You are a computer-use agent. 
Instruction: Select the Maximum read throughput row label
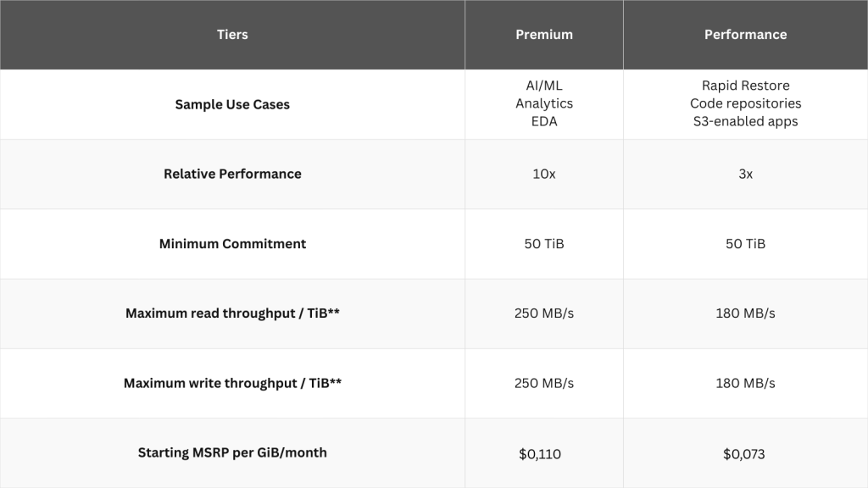click(x=232, y=313)
